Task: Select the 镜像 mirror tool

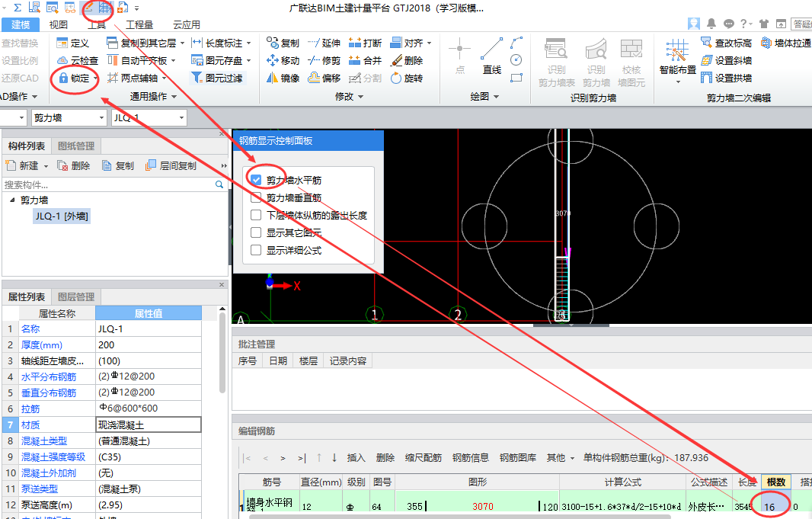Action: (283, 78)
